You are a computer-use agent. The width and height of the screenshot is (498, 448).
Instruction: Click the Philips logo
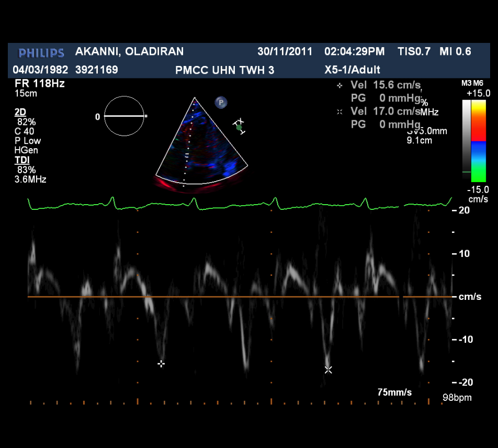coord(41,52)
